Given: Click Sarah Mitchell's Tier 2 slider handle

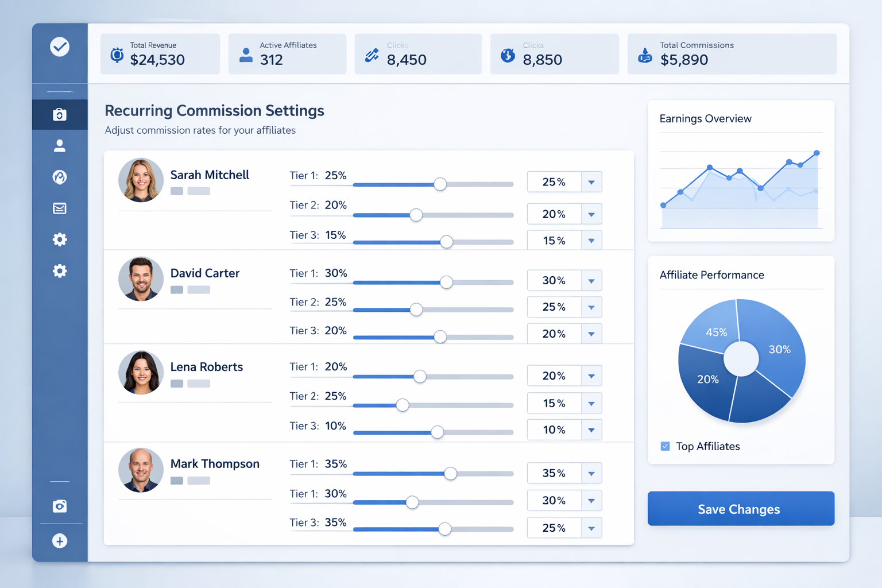Looking at the screenshot, I should pyautogui.click(x=416, y=215).
